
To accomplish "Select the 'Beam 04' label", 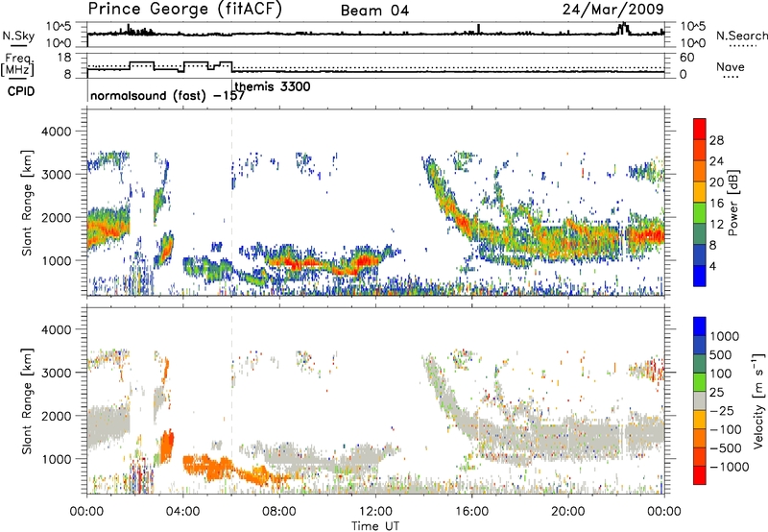I will [x=374, y=11].
